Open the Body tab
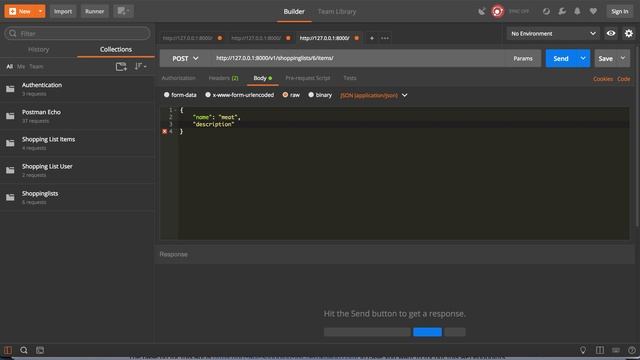This screenshot has height=360, width=640. click(x=262, y=78)
